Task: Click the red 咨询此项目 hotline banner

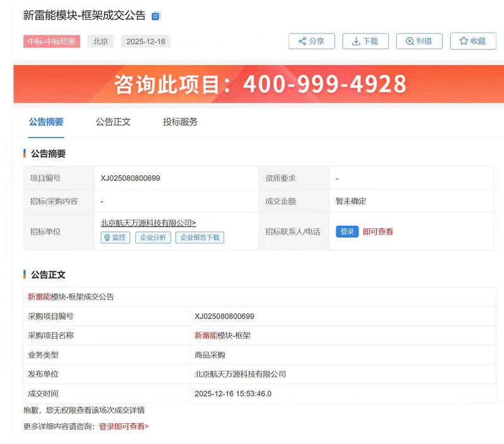Action: tap(252, 83)
